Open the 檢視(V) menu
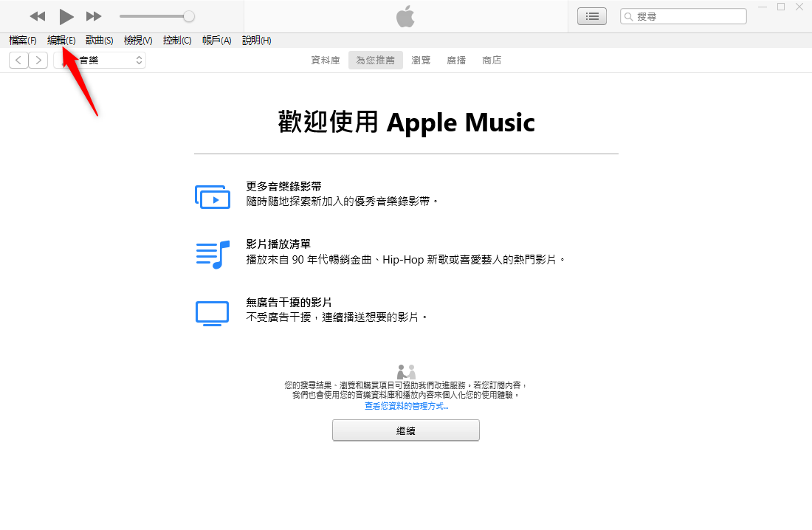This screenshot has height=530, width=812. coord(138,41)
